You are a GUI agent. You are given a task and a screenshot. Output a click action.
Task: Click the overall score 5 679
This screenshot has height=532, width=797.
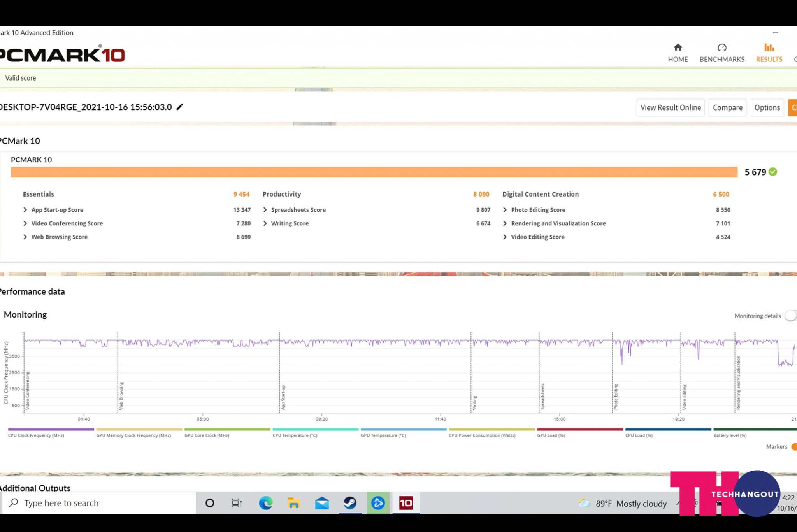coord(755,172)
